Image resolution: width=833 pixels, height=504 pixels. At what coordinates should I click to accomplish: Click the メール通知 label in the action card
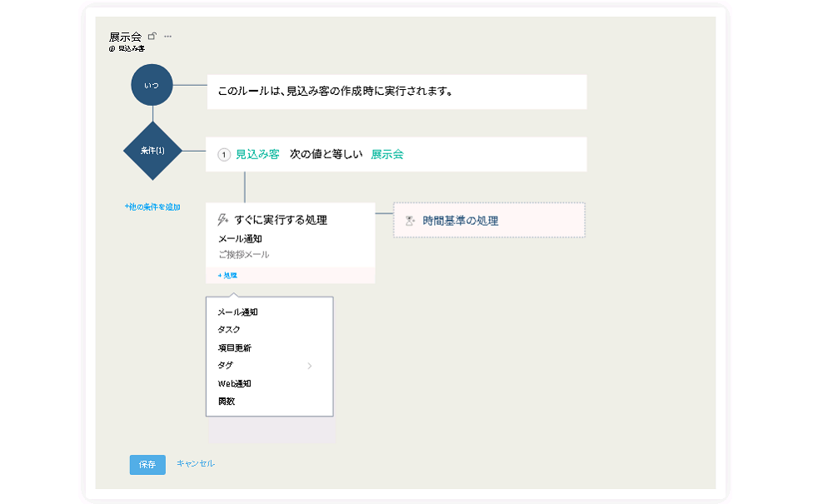click(240, 239)
